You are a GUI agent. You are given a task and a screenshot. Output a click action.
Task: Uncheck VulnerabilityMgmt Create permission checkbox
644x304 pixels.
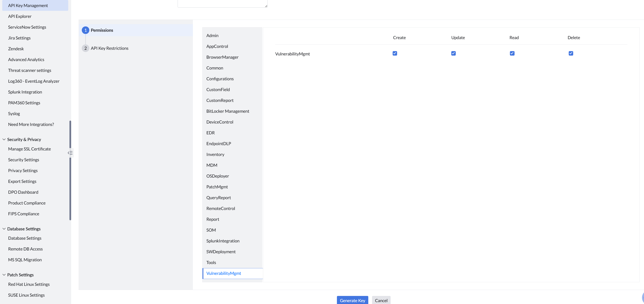[x=395, y=53]
